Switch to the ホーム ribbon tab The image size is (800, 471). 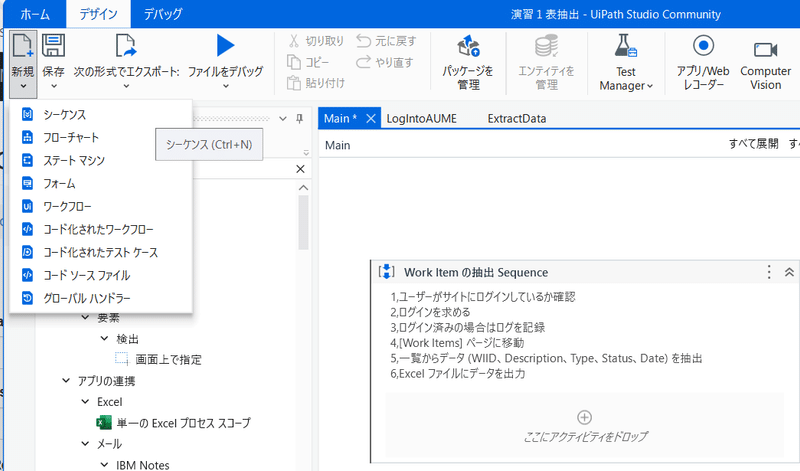[35, 14]
